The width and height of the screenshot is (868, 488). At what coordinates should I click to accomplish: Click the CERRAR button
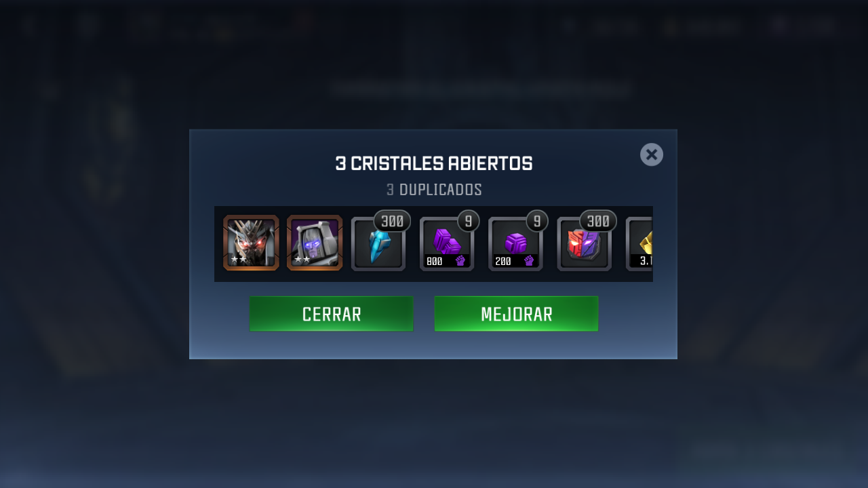click(332, 314)
